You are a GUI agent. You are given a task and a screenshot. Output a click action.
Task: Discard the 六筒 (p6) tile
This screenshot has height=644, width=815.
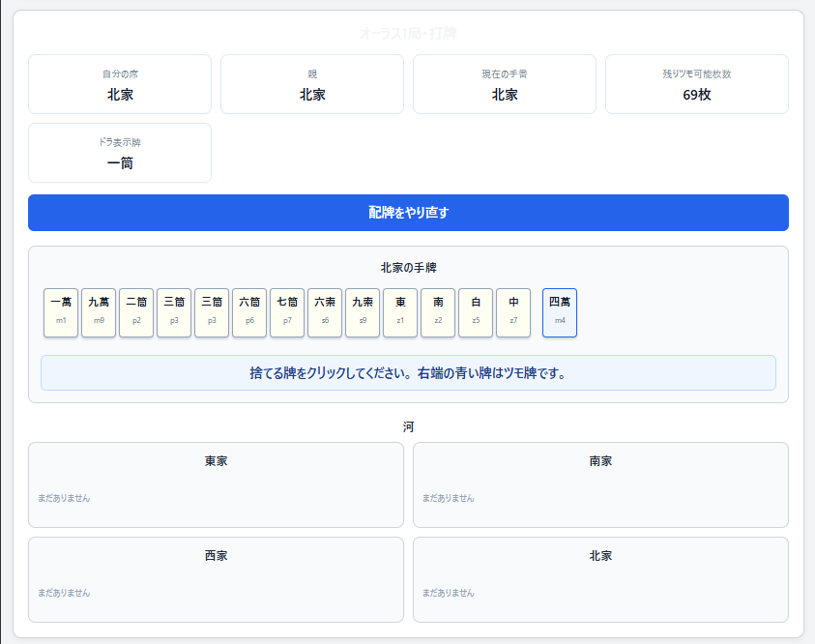tap(249, 313)
